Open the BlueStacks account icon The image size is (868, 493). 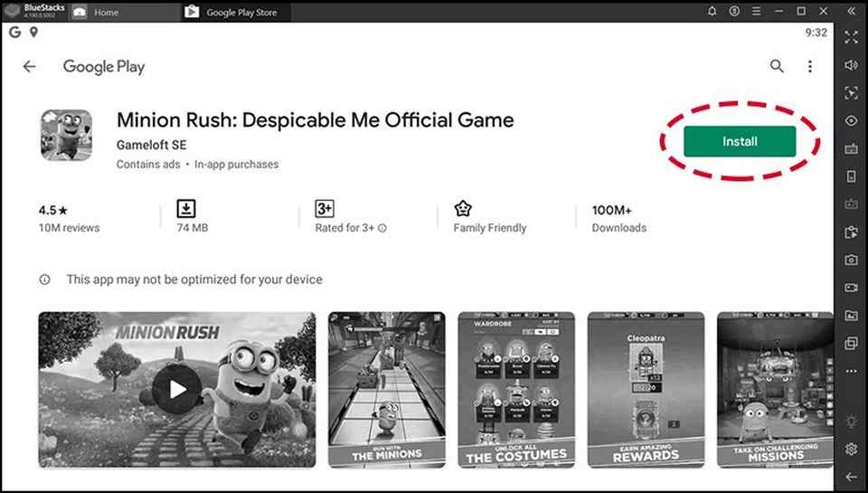pyautogui.click(x=734, y=11)
